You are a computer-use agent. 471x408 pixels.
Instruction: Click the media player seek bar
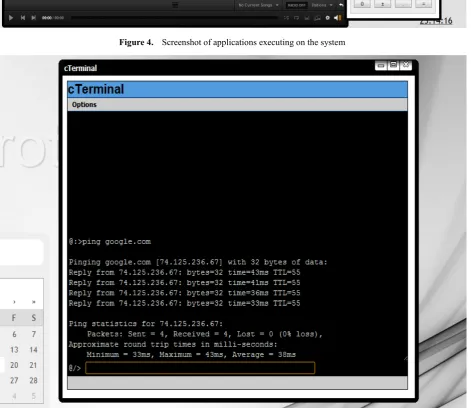point(174,18)
